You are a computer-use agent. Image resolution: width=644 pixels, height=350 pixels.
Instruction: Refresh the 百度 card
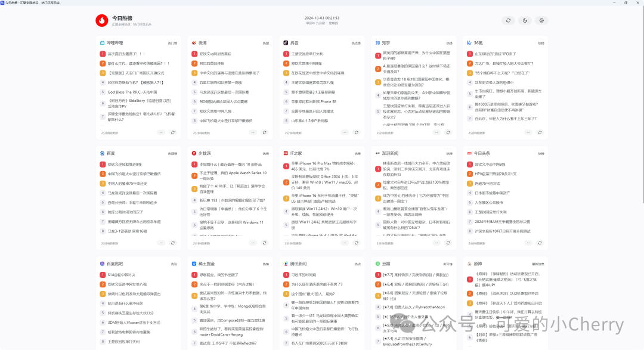173,243
